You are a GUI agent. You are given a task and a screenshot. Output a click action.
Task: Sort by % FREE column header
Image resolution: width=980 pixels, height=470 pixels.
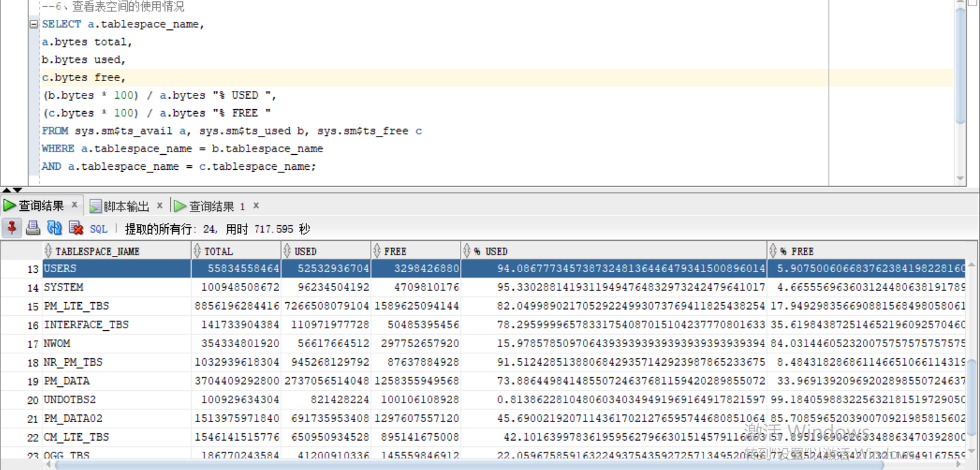(866, 251)
